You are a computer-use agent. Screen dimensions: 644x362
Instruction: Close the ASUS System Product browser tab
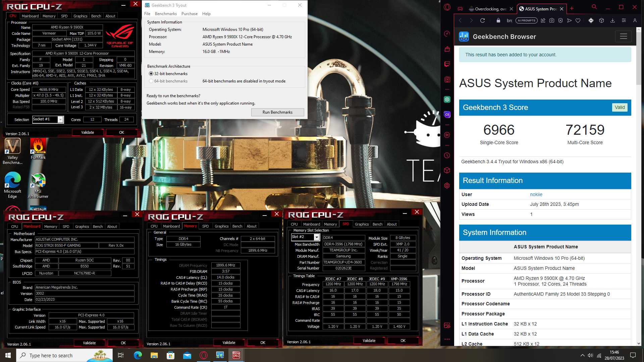(561, 9)
